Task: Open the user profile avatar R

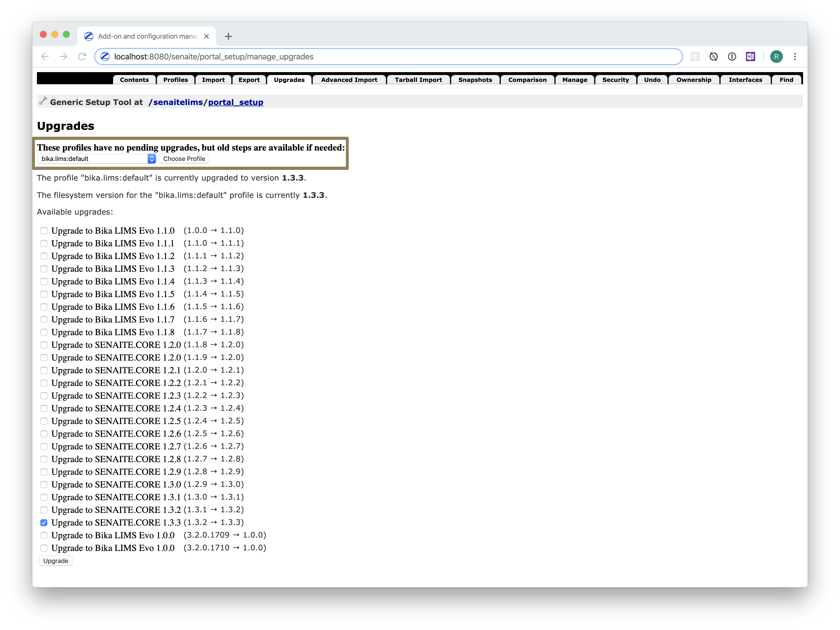Action: click(776, 57)
